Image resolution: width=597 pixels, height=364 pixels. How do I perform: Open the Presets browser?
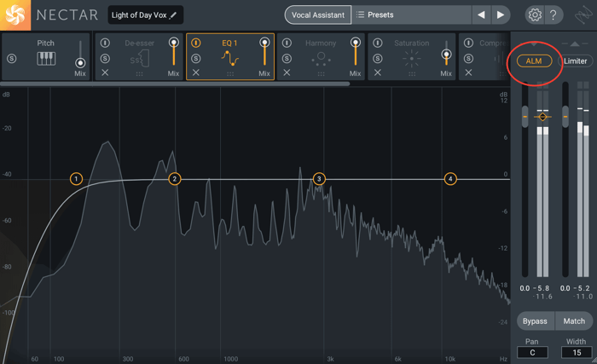[x=411, y=15]
